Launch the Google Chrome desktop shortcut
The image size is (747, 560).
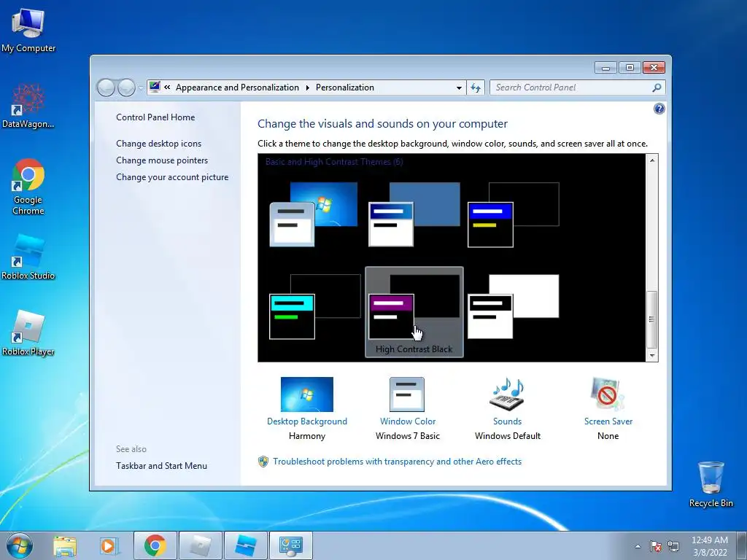tap(28, 186)
